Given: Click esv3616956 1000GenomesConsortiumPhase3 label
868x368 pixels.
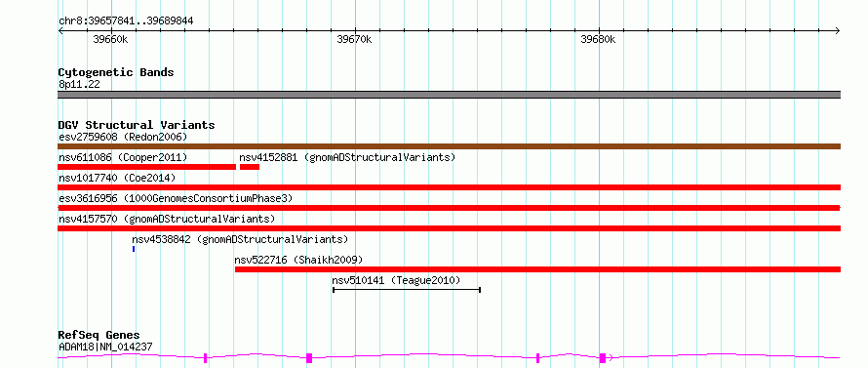Looking at the screenshot, I should click(176, 198).
